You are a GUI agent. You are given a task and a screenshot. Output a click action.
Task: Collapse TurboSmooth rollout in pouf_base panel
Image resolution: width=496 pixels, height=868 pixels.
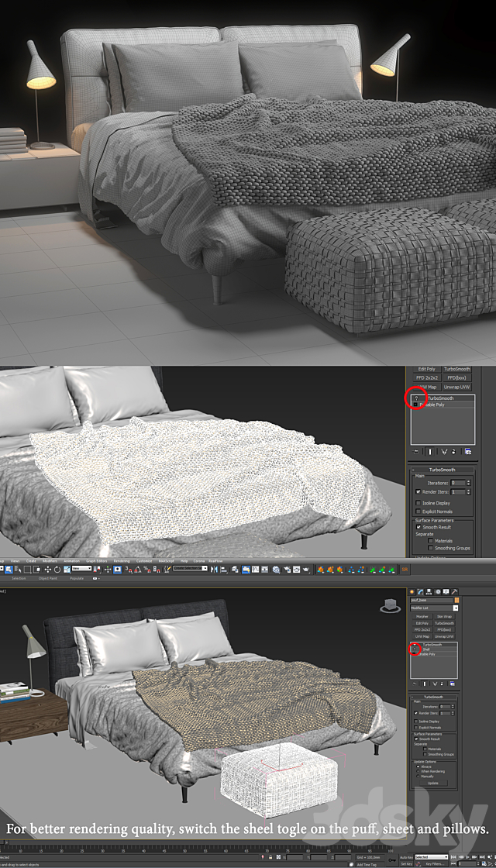tap(412, 697)
